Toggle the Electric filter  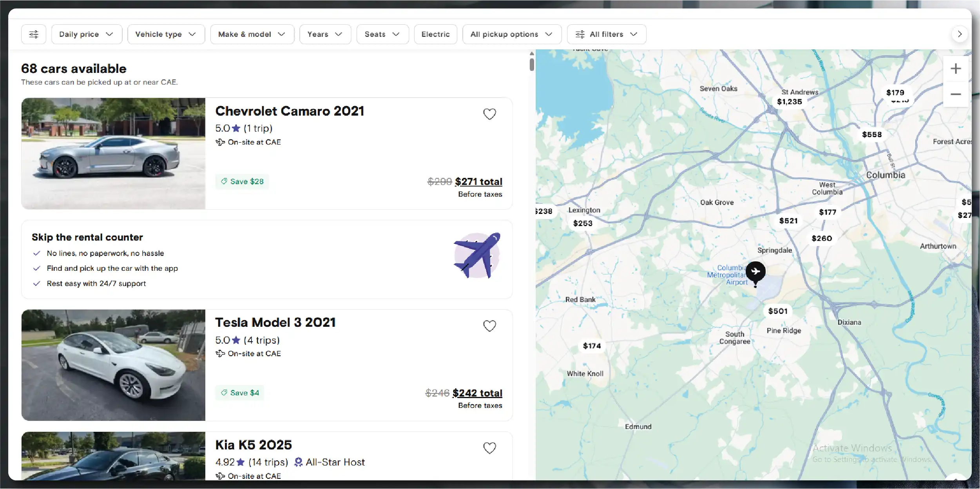pos(435,34)
